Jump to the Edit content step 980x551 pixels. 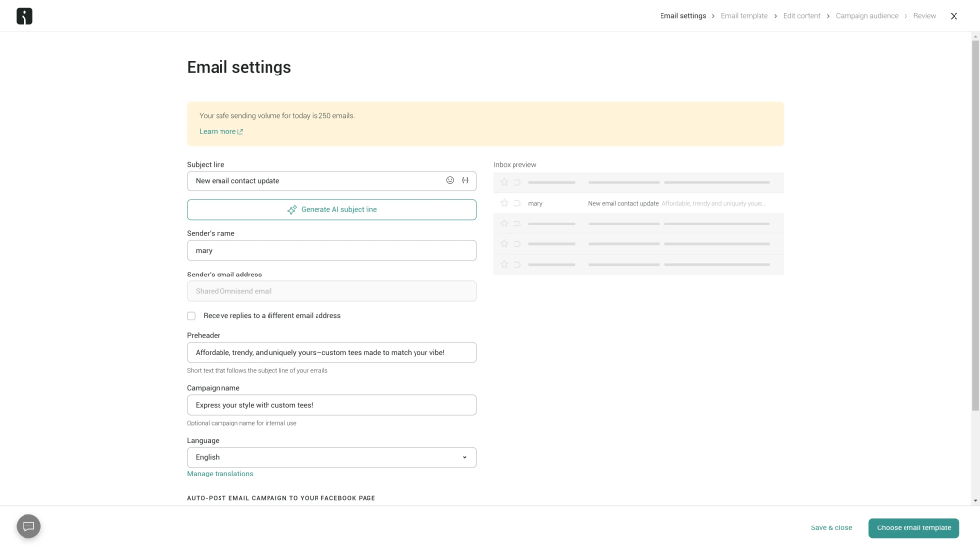click(x=802, y=16)
